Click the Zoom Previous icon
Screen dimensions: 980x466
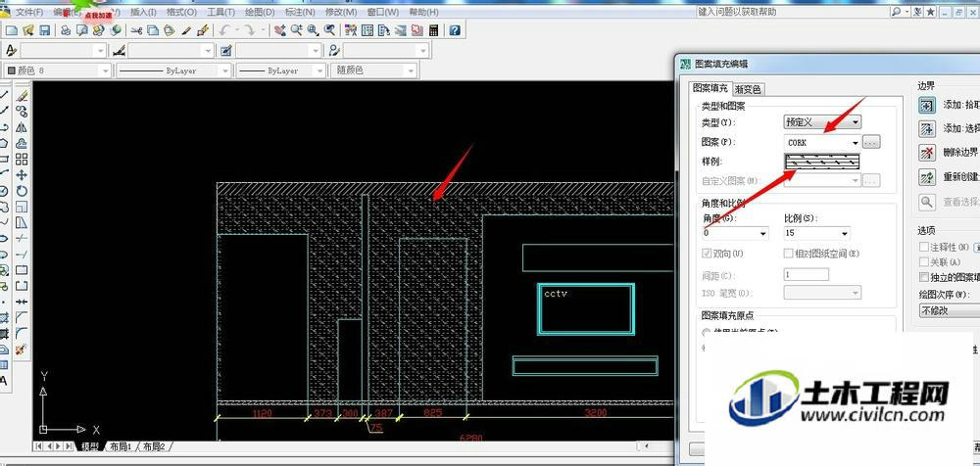pos(328,30)
